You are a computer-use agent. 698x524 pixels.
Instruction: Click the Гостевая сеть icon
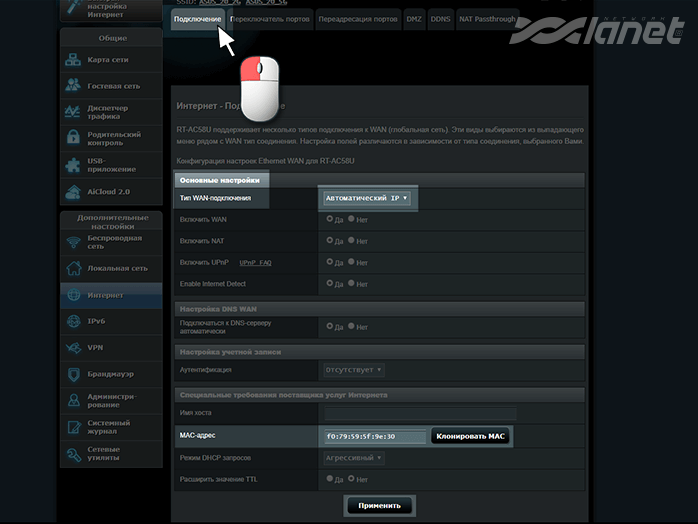[75, 86]
